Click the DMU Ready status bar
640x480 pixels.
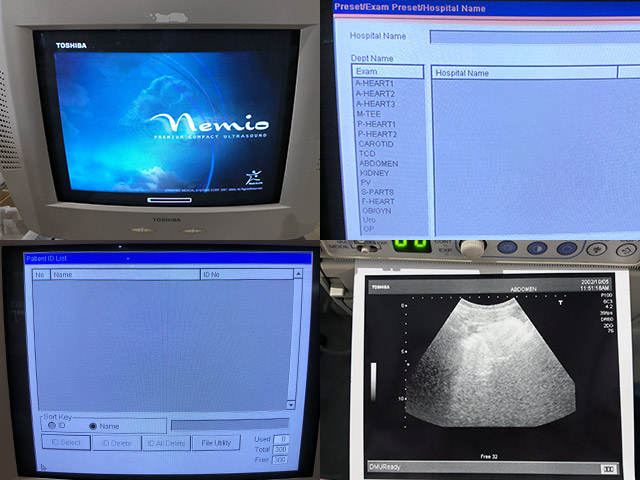click(492, 468)
